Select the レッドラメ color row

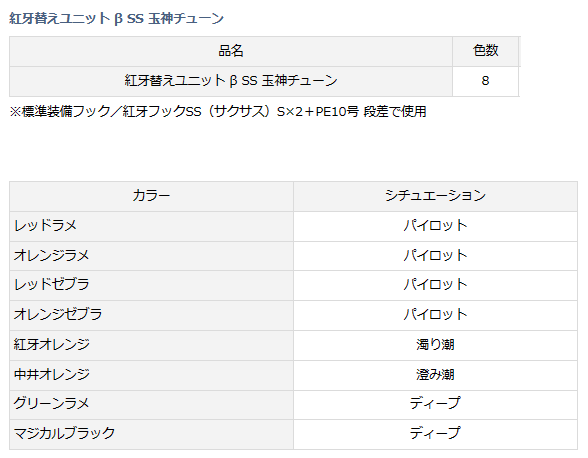293,226
